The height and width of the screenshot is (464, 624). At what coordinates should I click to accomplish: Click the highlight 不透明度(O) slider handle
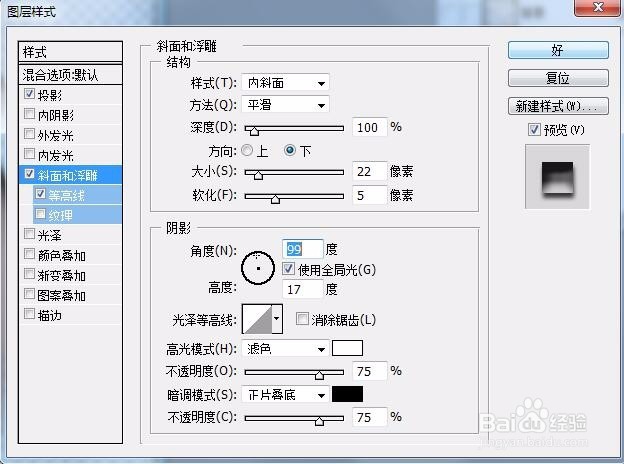319,375
